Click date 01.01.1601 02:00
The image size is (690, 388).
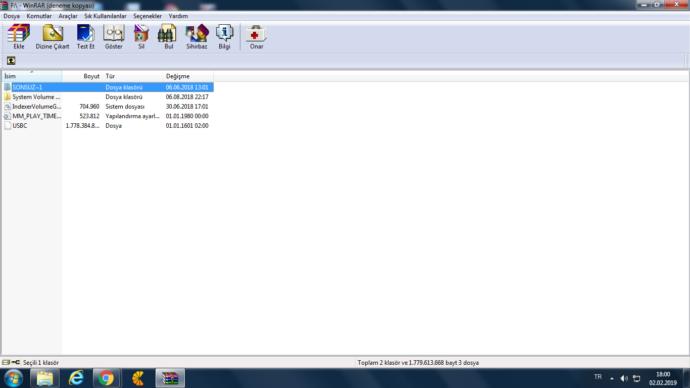coord(187,126)
